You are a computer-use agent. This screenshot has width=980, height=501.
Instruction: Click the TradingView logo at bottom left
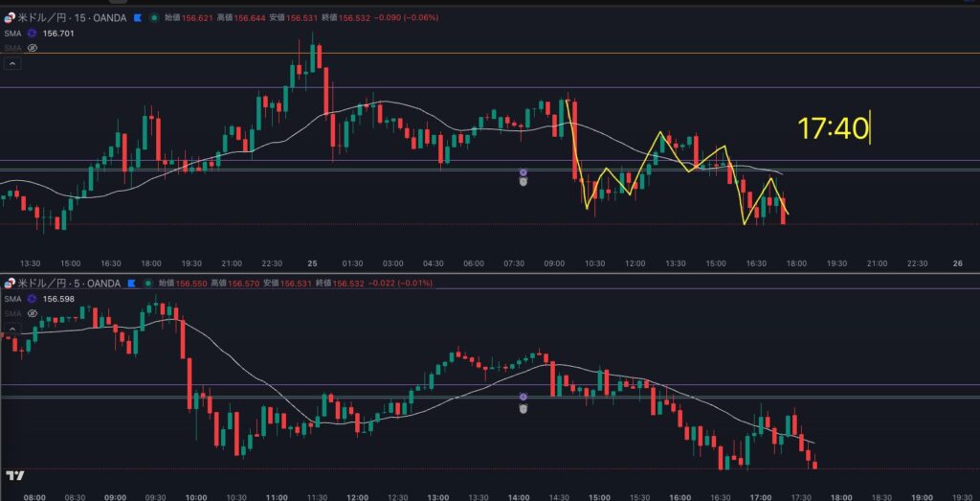click(14, 476)
